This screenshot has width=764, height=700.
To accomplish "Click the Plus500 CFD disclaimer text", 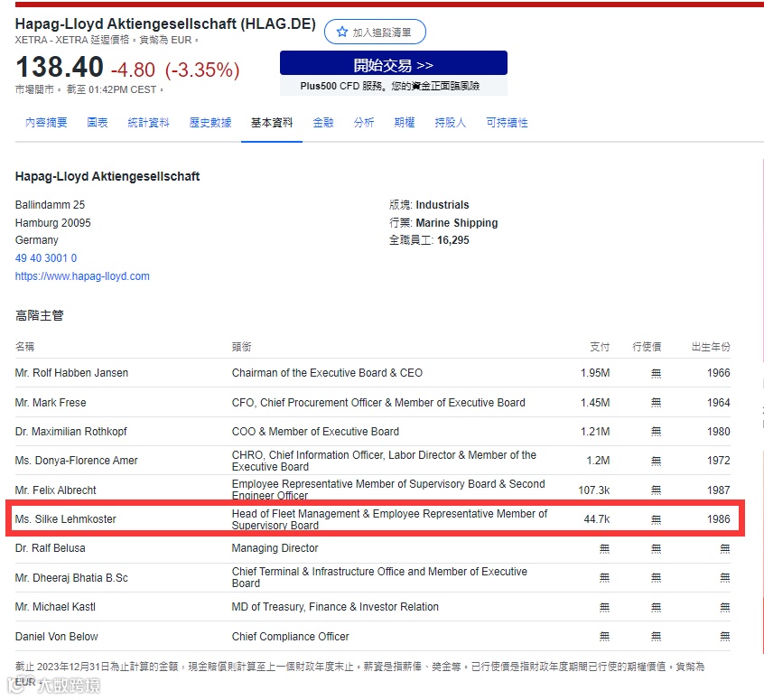I will (390, 87).
